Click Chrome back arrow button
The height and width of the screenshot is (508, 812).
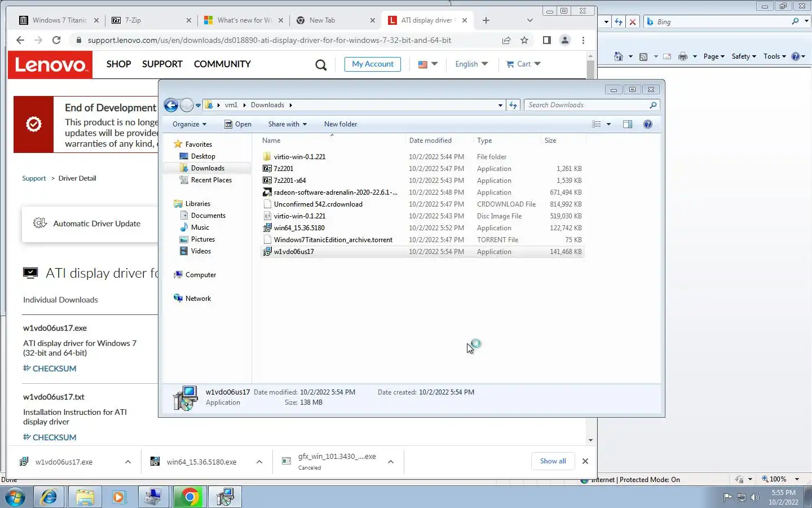point(20,40)
